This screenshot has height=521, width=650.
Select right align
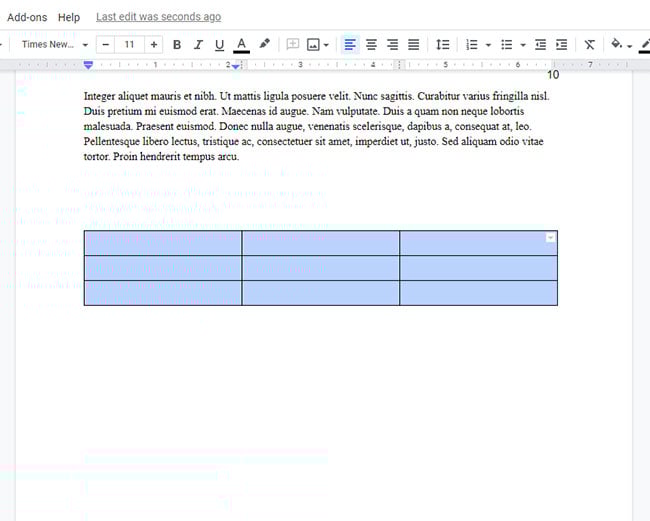pos(392,44)
